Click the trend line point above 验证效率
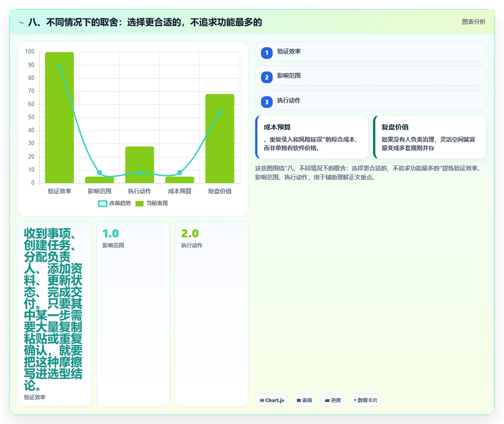 (59, 68)
